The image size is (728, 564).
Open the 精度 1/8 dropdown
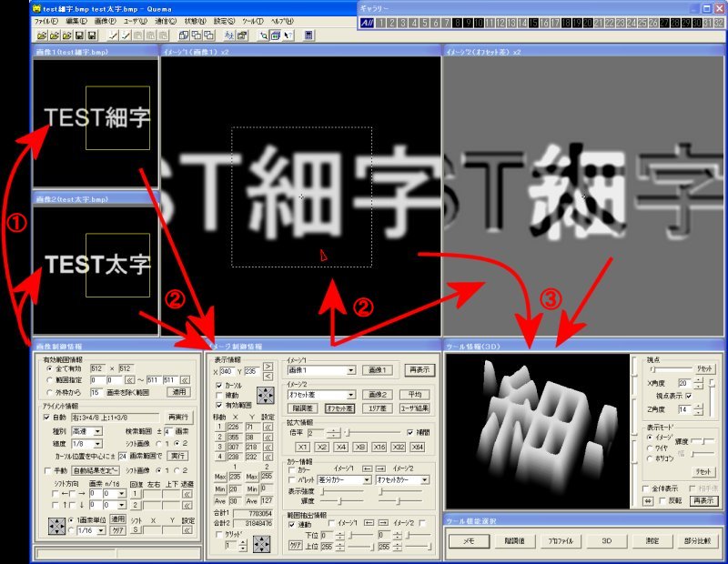pyautogui.click(x=98, y=444)
